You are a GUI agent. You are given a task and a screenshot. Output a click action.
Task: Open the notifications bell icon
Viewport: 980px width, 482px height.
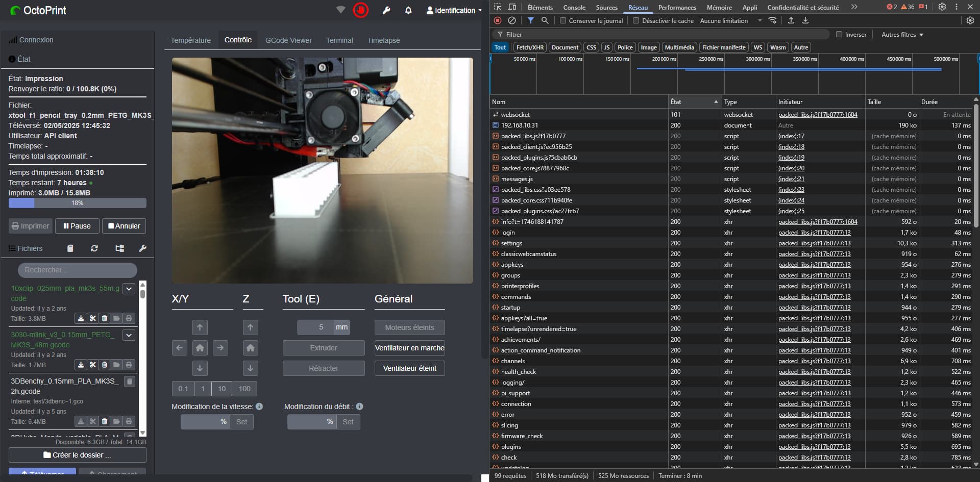tap(408, 10)
